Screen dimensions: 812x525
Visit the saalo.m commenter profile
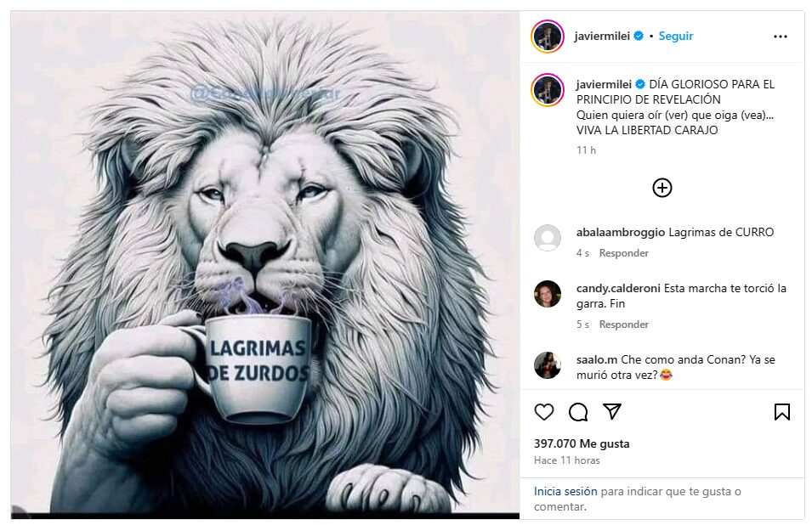coord(597,359)
